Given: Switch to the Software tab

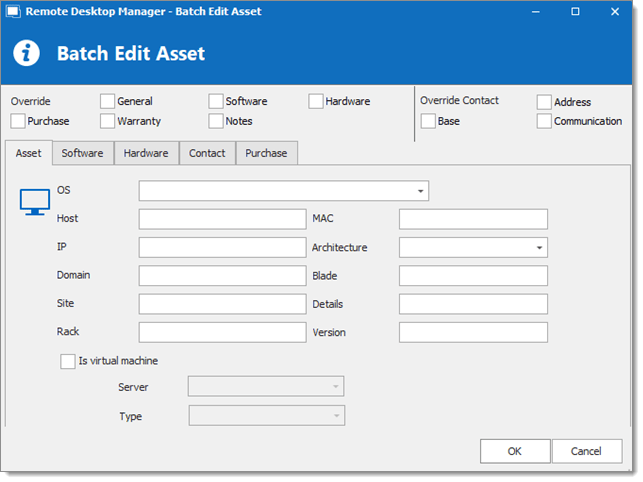Looking at the screenshot, I should click(83, 153).
